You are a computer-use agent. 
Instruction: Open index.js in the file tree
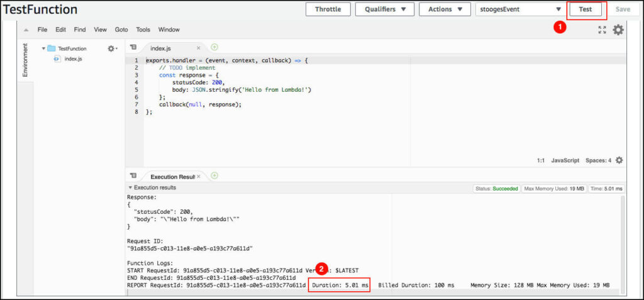pyautogui.click(x=73, y=58)
